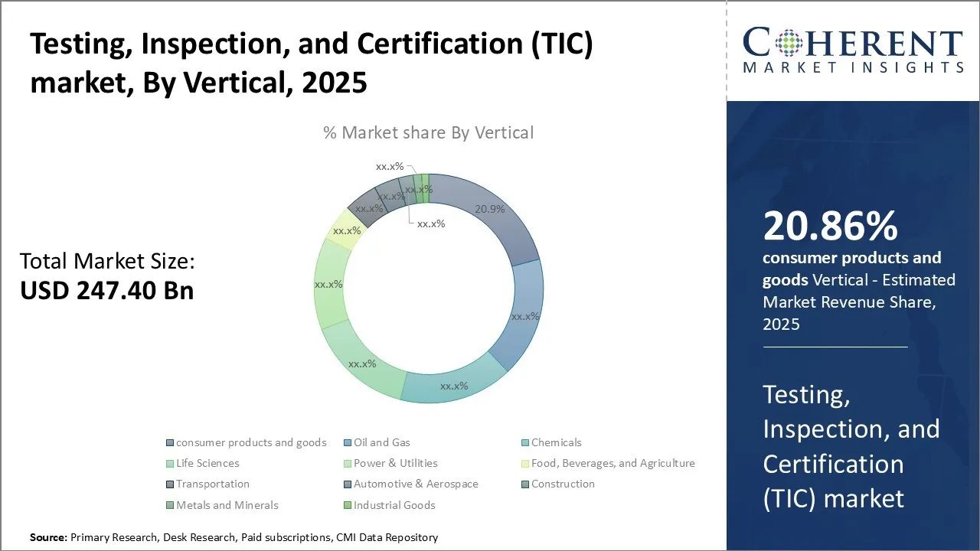Click the Construction legend swatch
The height and width of the screenshot is (551, 980).
pos(524,484)
